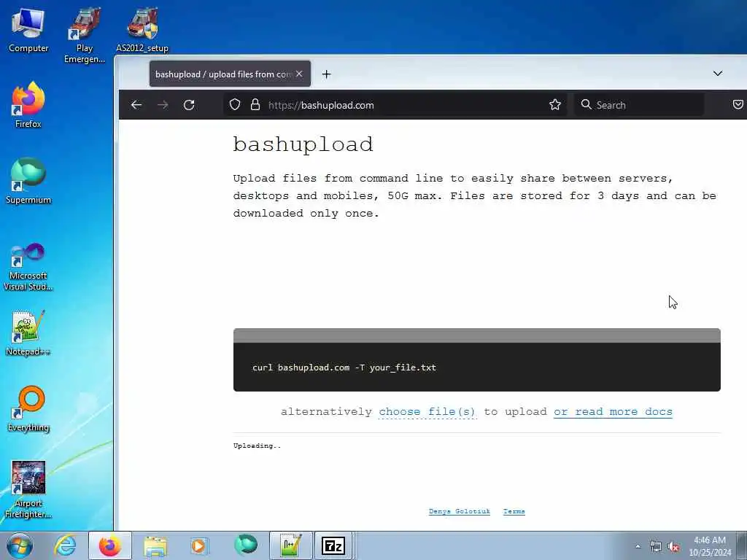The width and height of the screenshot is (747, 560).
Task: Click the muted volume tray icon
Action: pyautogui.click(x=673, y=546)
